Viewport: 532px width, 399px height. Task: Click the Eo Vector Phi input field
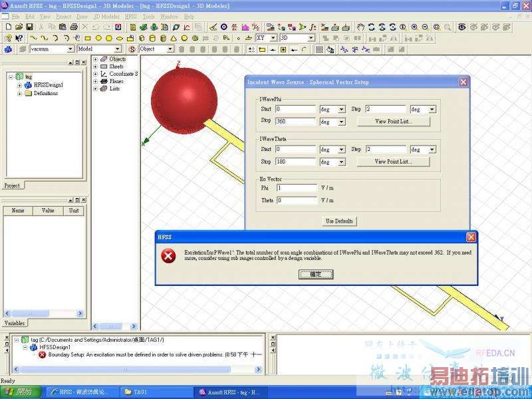pos(297,188)
